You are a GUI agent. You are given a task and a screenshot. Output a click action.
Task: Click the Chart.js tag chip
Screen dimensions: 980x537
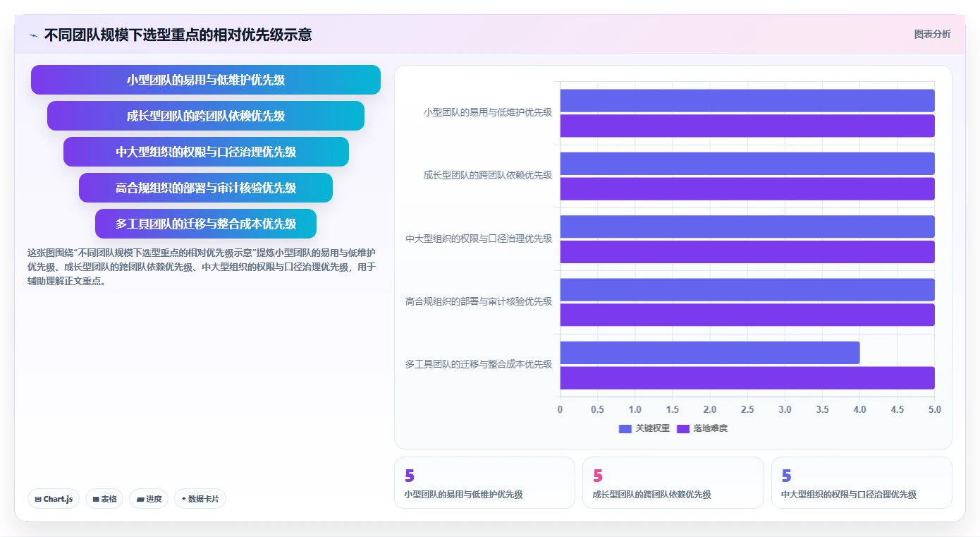[x=54, y=499]
